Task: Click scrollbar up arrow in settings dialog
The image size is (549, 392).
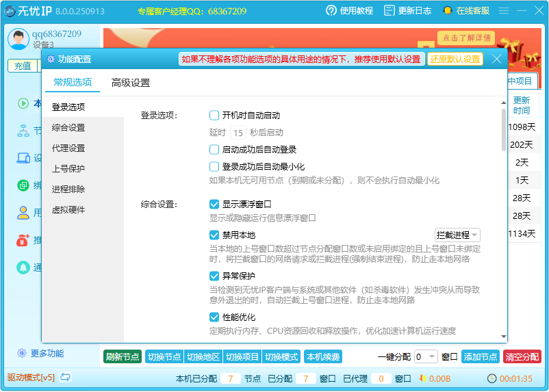Action: click(504, 103)
